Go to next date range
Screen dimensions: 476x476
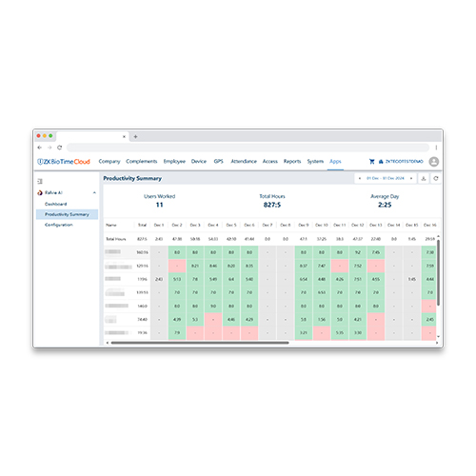[411, 178]
